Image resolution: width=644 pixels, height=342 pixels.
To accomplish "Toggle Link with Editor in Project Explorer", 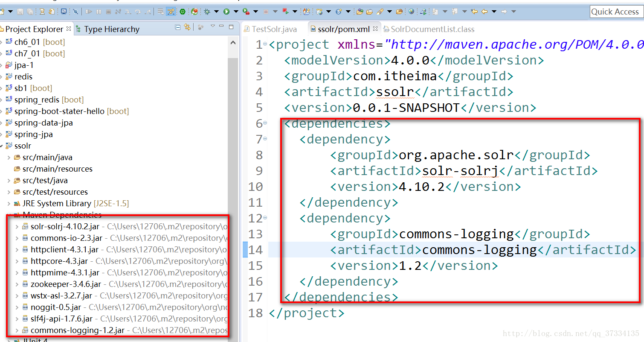I will (187, 27).
